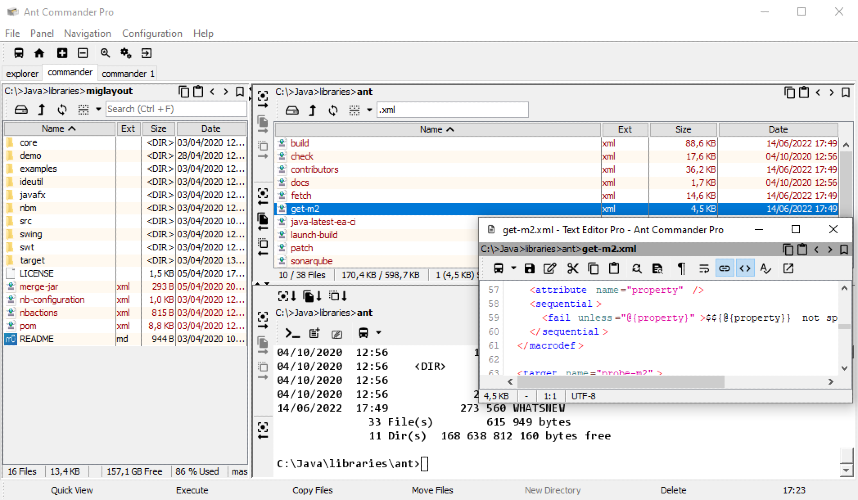Navigate back in the miglayout panel
858x500 pixels.
[212, 92]
